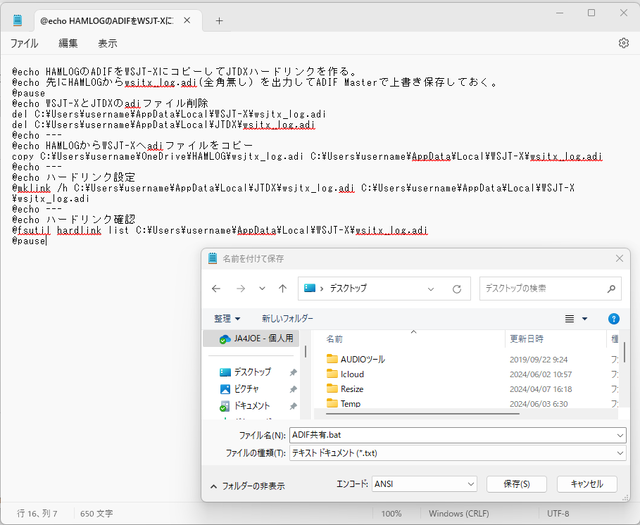Click the キャンセル button
The width and height of the screenshot is (640, 525).
[587, 484]
